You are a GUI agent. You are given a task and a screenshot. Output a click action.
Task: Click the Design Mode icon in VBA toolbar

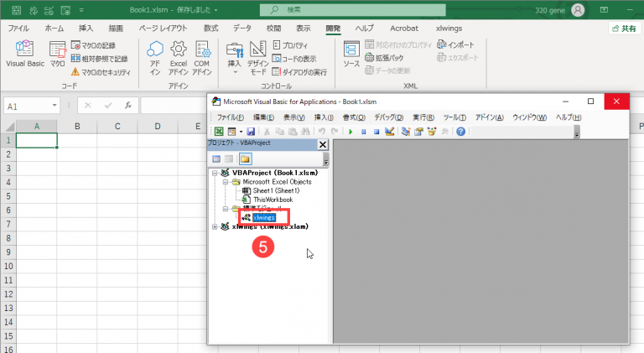pos(389,132)
